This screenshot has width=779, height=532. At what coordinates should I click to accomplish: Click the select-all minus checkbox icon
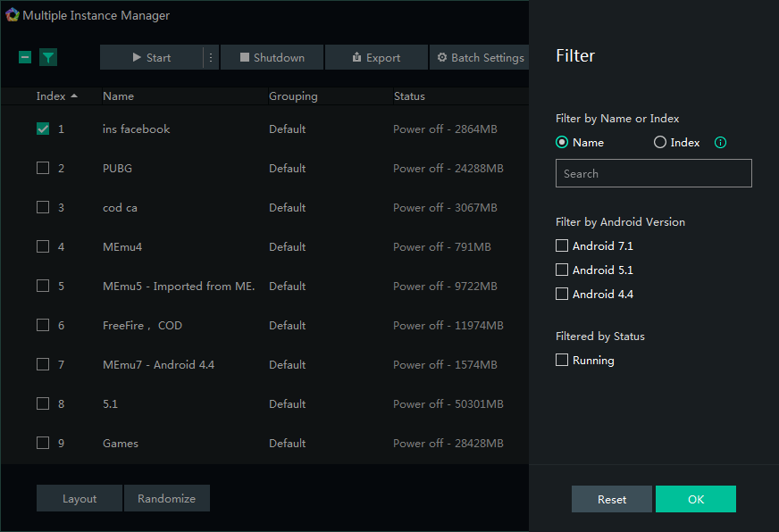coord(25,57)
